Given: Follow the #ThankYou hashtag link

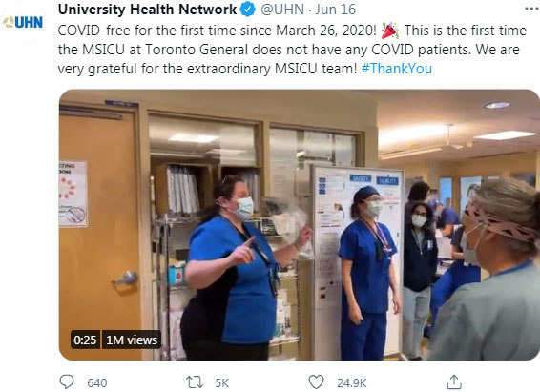Looking at the screenshot, I should pos(396,69).
